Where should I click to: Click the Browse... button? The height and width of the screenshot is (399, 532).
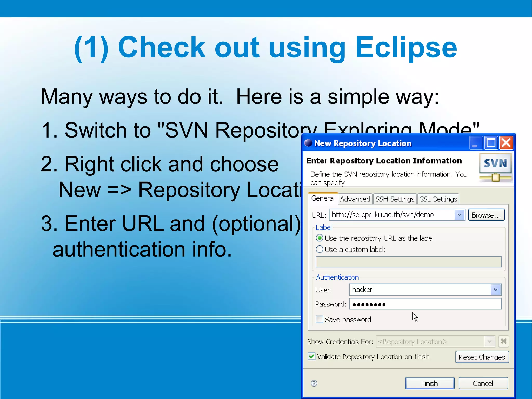point(486,215)
